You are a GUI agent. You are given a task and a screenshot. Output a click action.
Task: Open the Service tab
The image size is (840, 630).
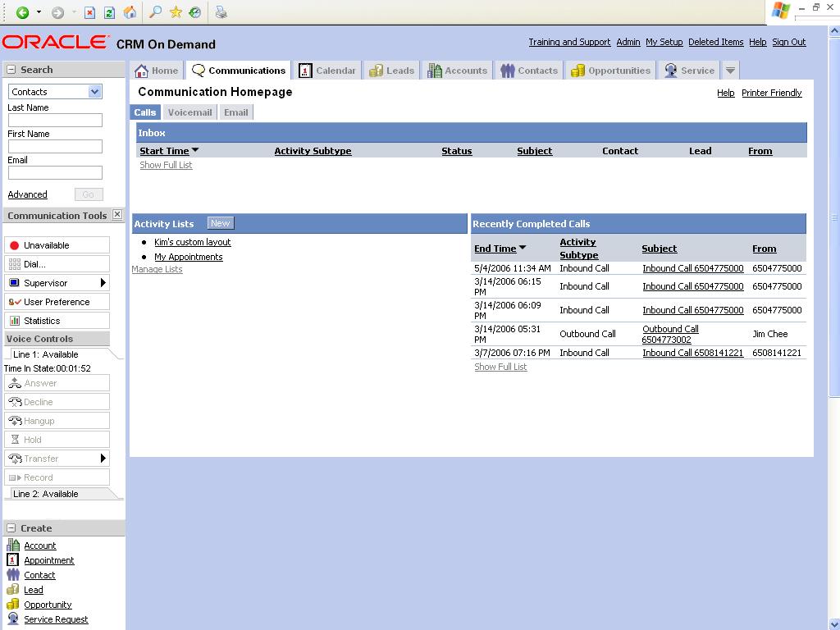point(689,71)
